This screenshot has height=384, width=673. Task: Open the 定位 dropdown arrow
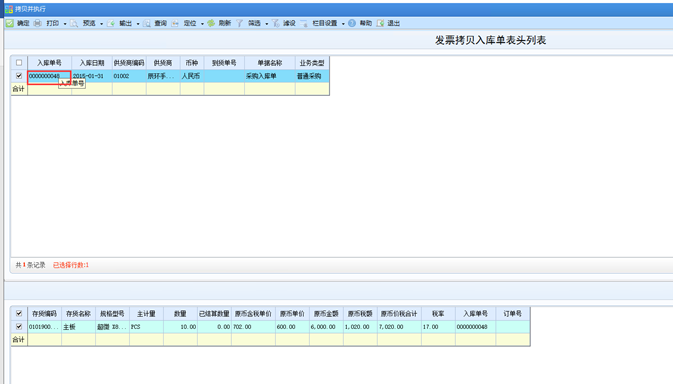(202, 24)
